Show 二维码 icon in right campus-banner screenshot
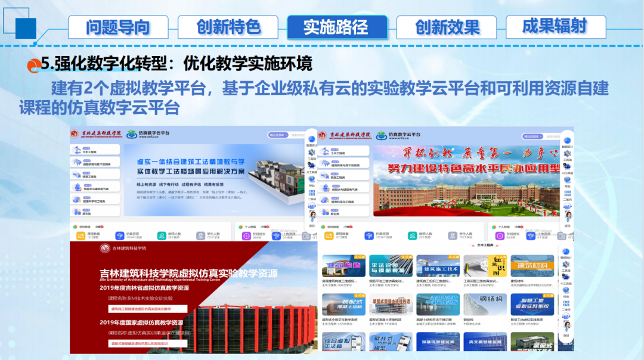This screenshot has width=644, height=360. click(x=567, y=193)
